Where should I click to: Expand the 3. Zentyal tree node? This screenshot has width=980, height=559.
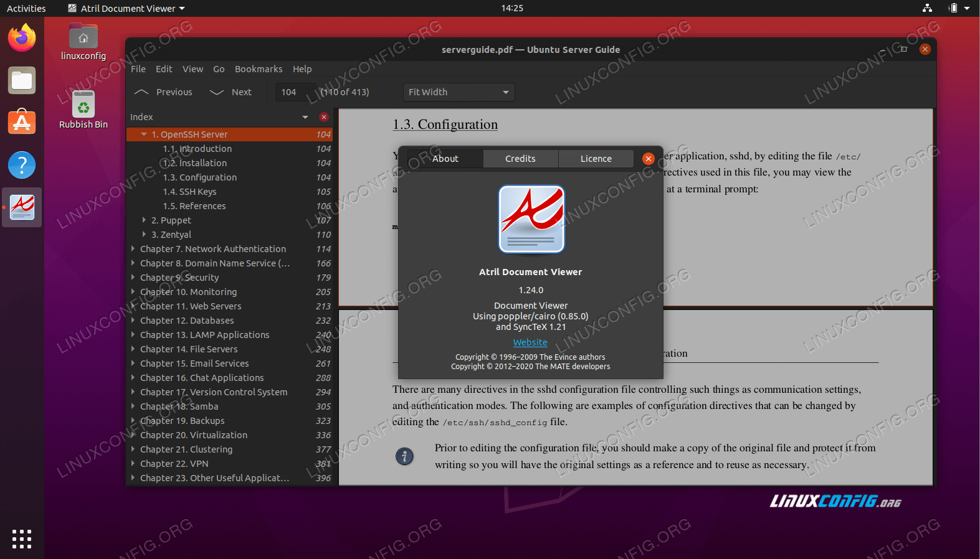coord(144,235)
